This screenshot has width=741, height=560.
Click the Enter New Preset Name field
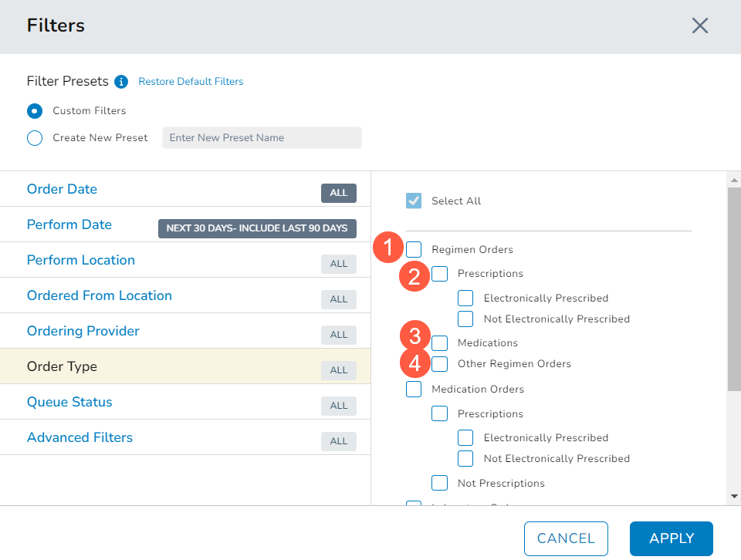262,138
